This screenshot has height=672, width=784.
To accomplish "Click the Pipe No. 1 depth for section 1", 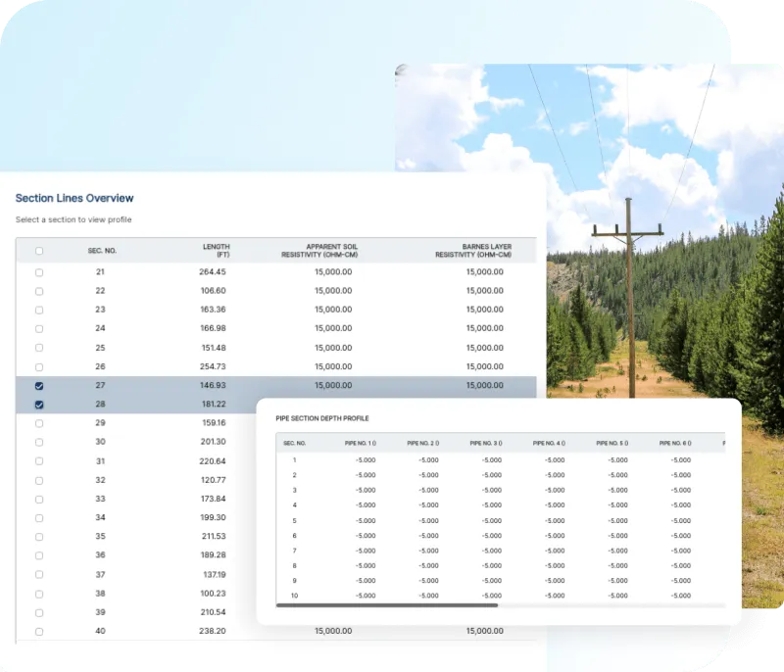I will (366, 460).
